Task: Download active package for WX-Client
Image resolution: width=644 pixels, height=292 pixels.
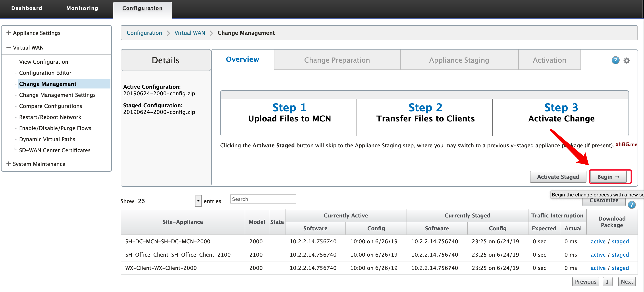Action: click(598, 268)
